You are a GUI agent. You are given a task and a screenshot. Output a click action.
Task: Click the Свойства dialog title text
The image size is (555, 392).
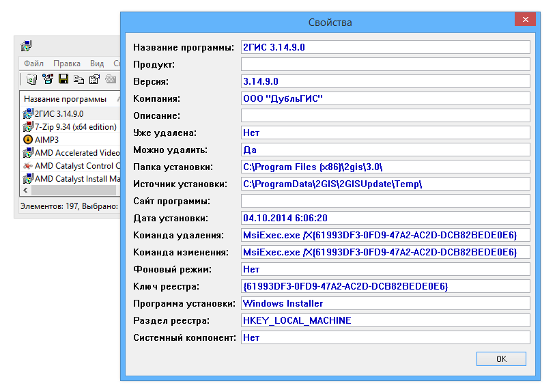pos(330,23)
